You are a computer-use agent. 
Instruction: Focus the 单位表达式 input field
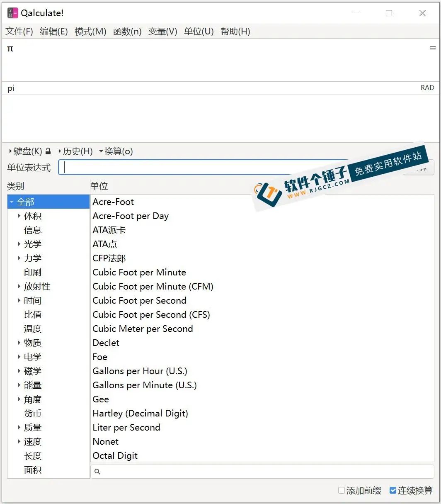coord(230,167)
